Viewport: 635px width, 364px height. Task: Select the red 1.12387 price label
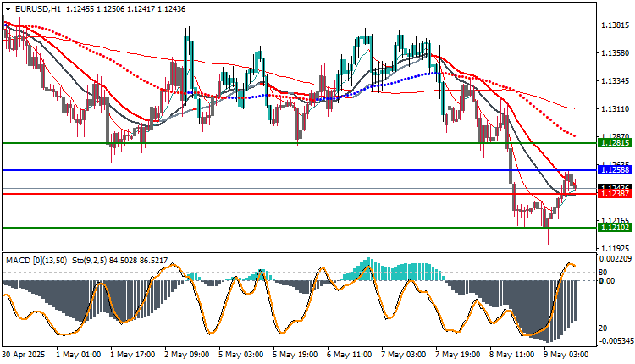(615, 194)
